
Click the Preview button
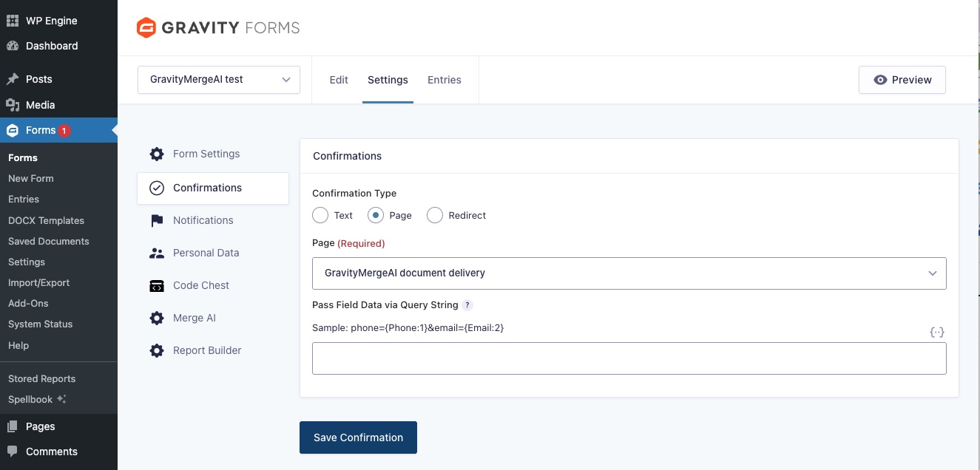(x=902, y=80)
